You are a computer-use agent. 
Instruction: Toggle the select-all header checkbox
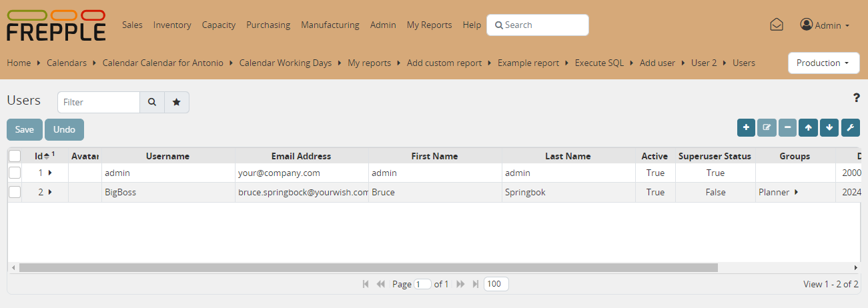coord(15,156)
